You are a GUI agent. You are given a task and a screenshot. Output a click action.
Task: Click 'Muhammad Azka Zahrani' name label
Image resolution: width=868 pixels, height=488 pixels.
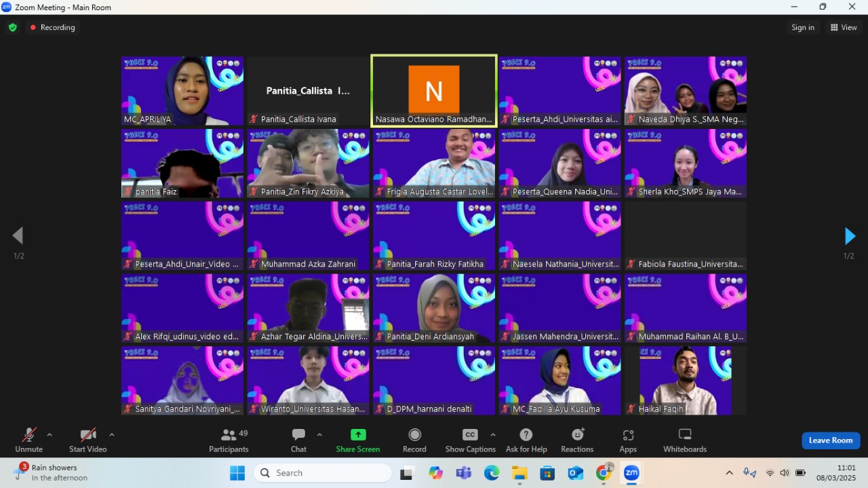(308, 264)
